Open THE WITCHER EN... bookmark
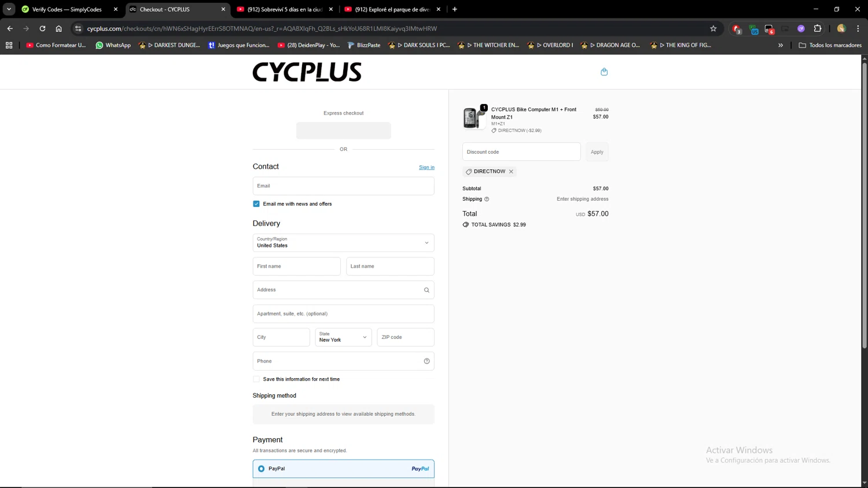Screen dimensions: 868x488 pos(488,45)
